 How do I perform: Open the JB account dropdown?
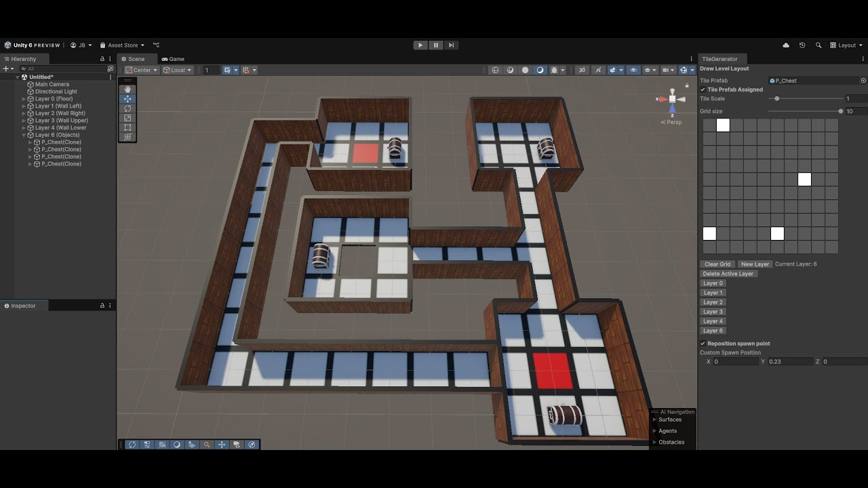pos(81,45)
